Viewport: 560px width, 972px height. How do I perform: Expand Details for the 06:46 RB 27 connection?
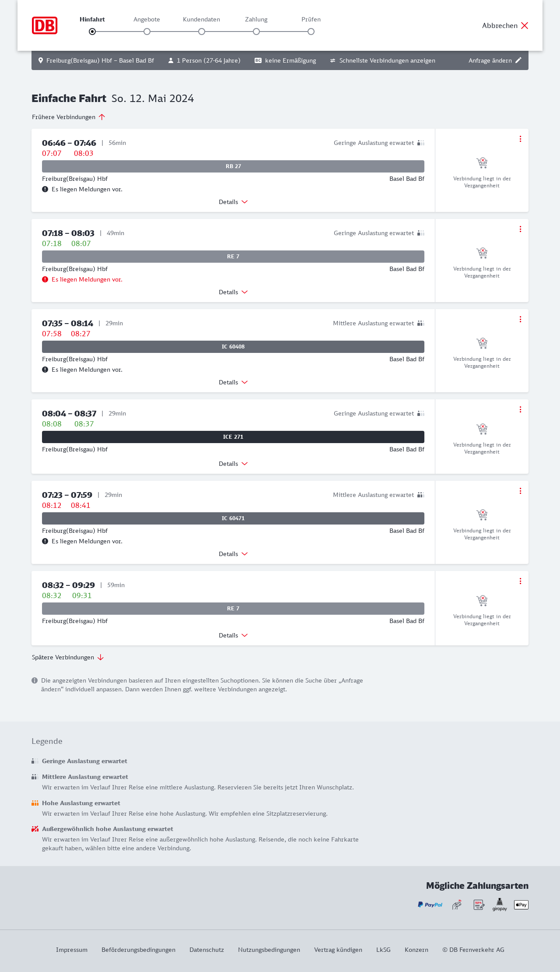point(233,202)
